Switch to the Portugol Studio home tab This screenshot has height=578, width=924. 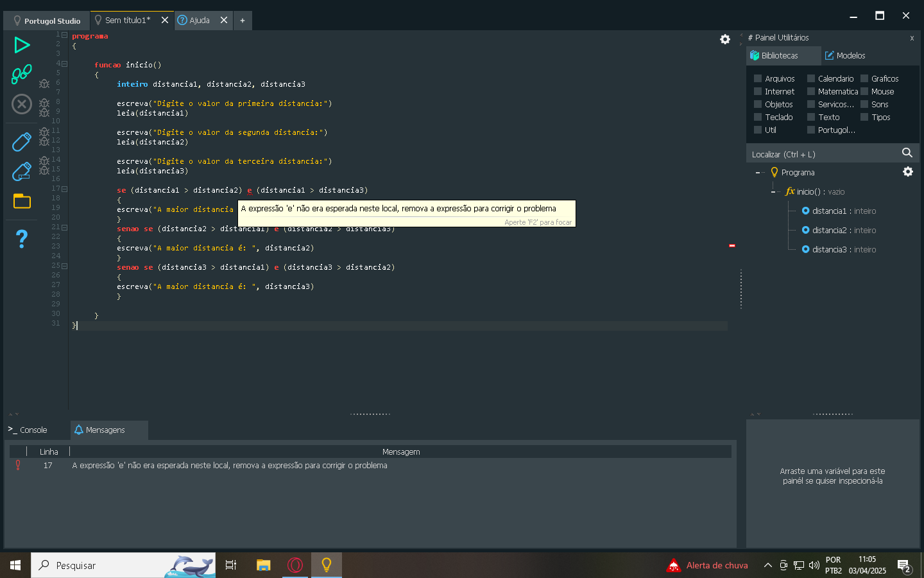47,21
